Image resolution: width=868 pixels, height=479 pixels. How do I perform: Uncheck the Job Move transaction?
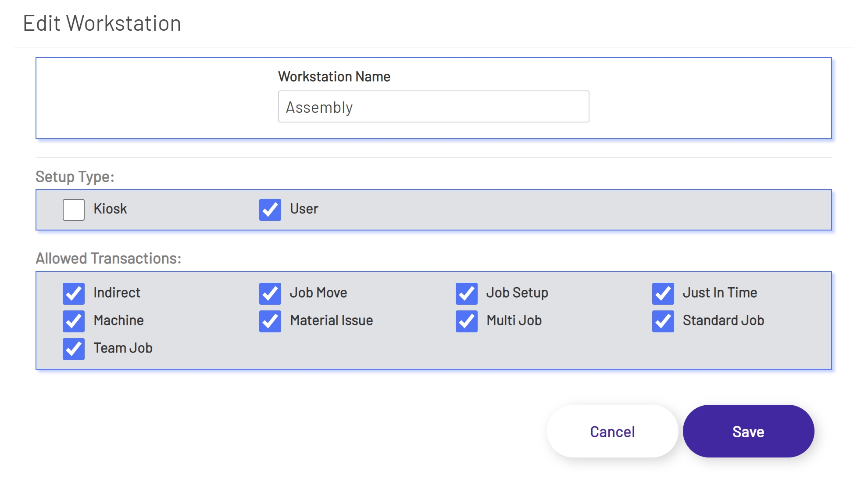click(x=270, y=293)
